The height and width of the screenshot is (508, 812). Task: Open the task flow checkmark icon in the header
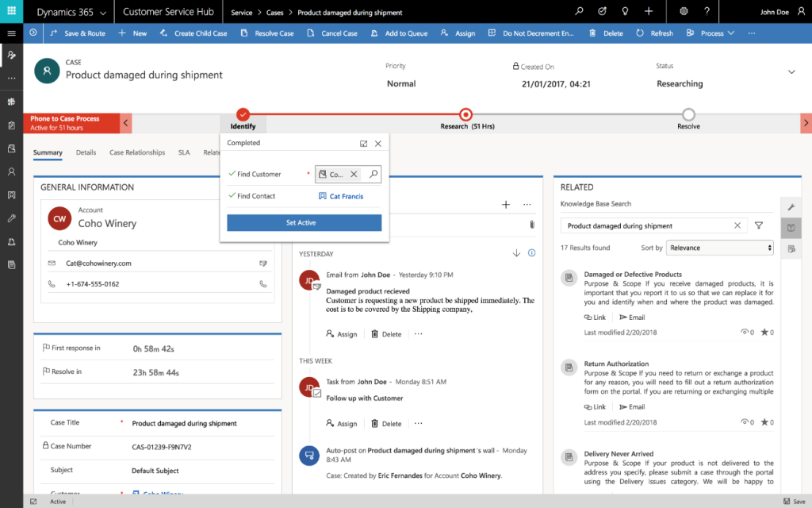[x=602, y=11]
